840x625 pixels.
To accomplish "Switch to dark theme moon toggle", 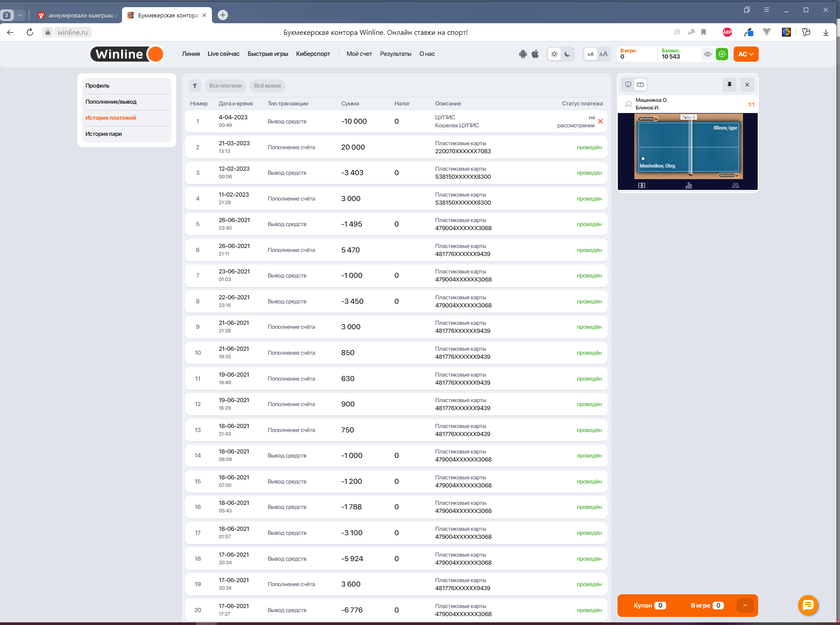I will tap(567, 54).
